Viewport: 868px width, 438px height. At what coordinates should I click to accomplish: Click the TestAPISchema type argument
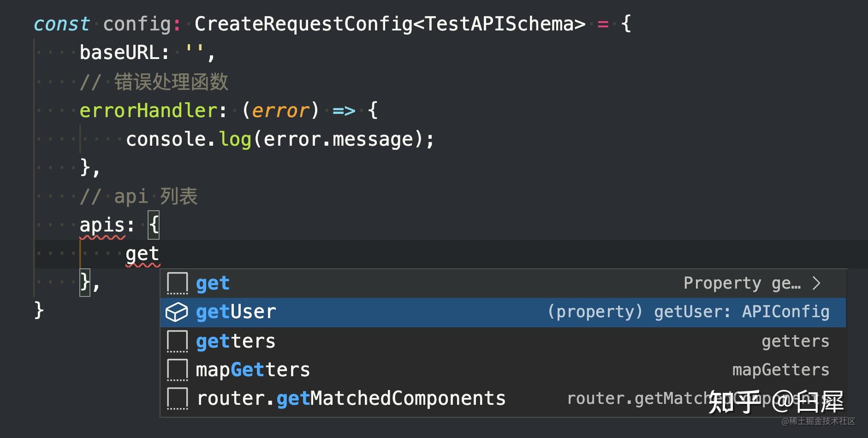(x=499, y=24)
